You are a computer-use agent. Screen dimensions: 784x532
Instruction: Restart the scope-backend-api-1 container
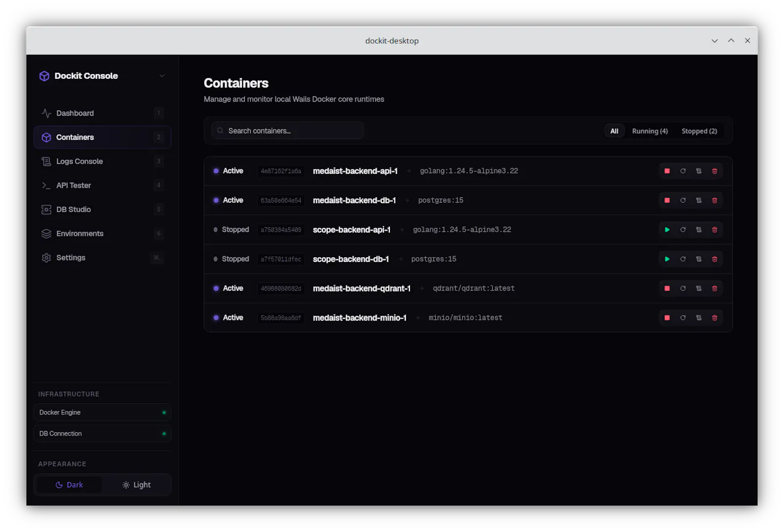[x=683, y=230]
